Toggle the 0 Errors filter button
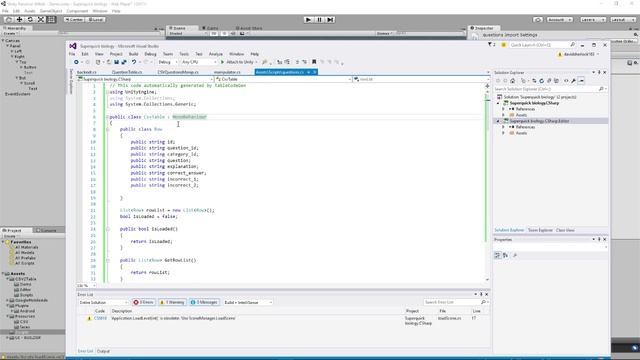Viewport: 640px width, 360px height. pyautogui.click(x=143, y=302)
